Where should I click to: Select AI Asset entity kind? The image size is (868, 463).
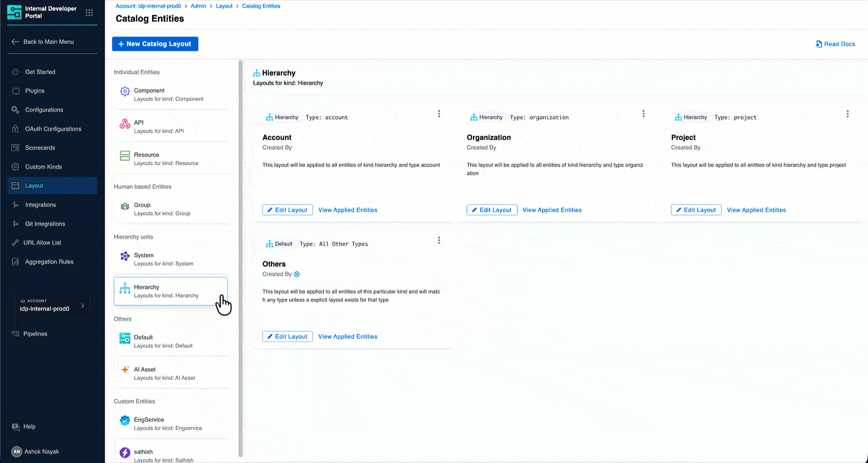(x=171, y=374)
